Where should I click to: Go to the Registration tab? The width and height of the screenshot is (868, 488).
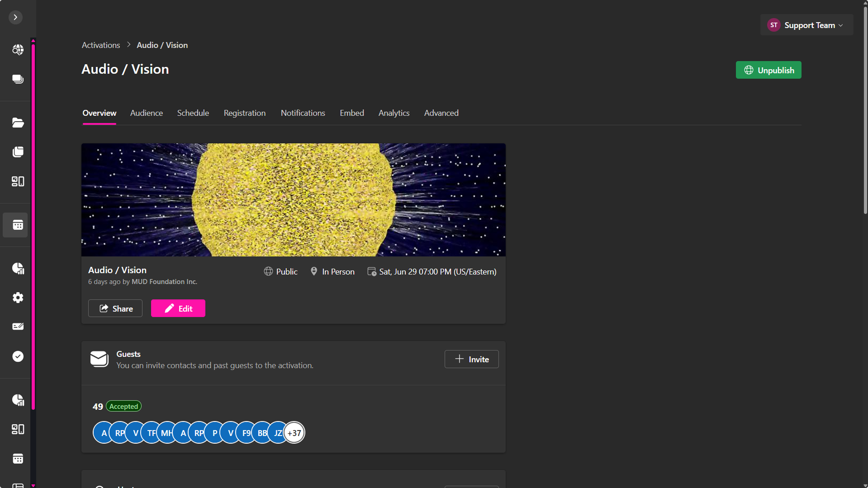[x=244, y=113]
